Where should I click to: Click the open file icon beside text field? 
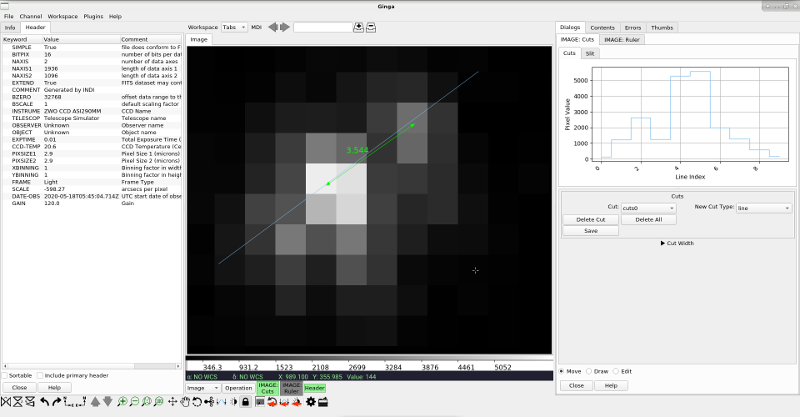tap(358, 27)
